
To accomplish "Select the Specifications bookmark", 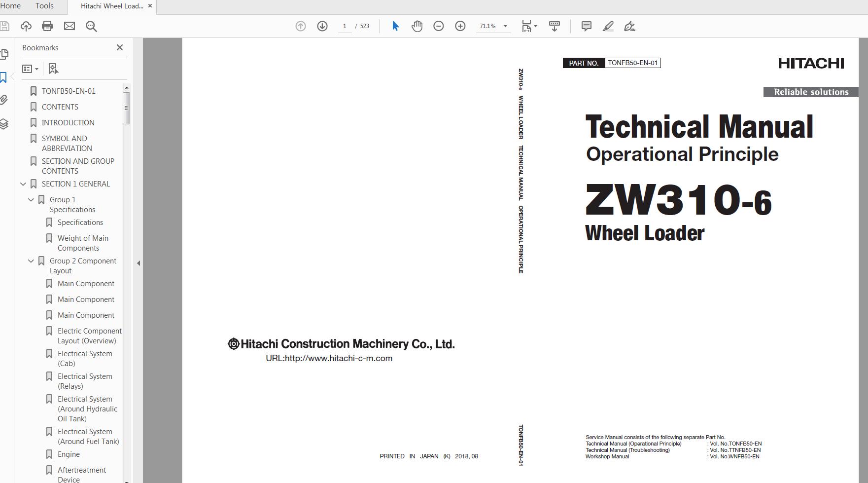I will click(x=80, y=222).
